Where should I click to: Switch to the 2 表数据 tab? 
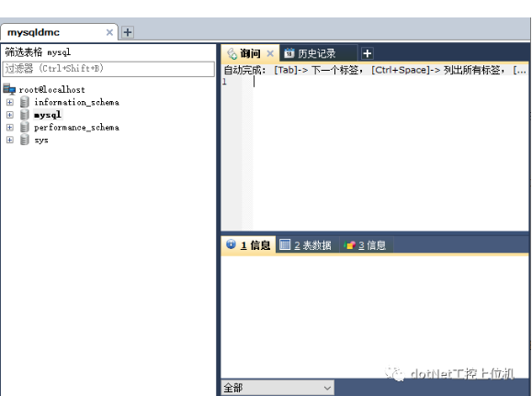coord(308,245)
